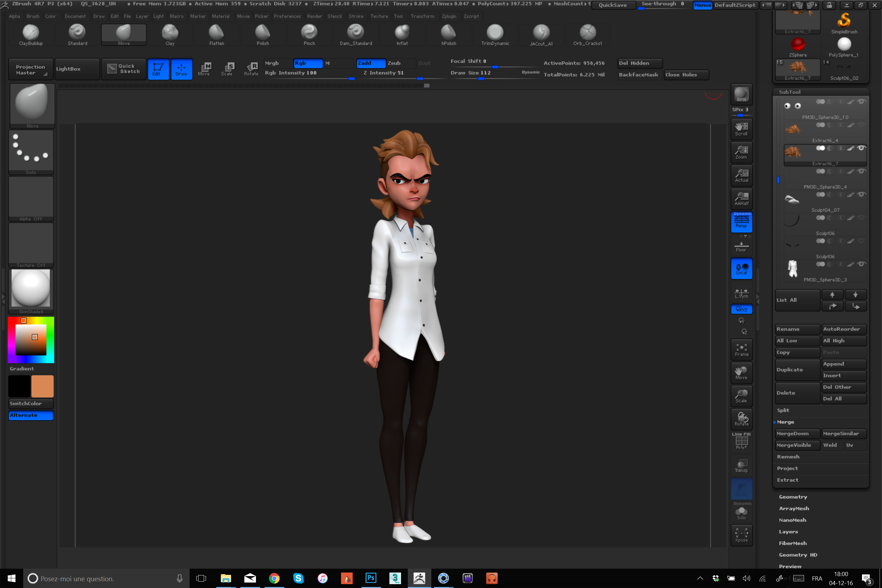Expand the Extract section
The image size is (882, 588).
(788, 480)
